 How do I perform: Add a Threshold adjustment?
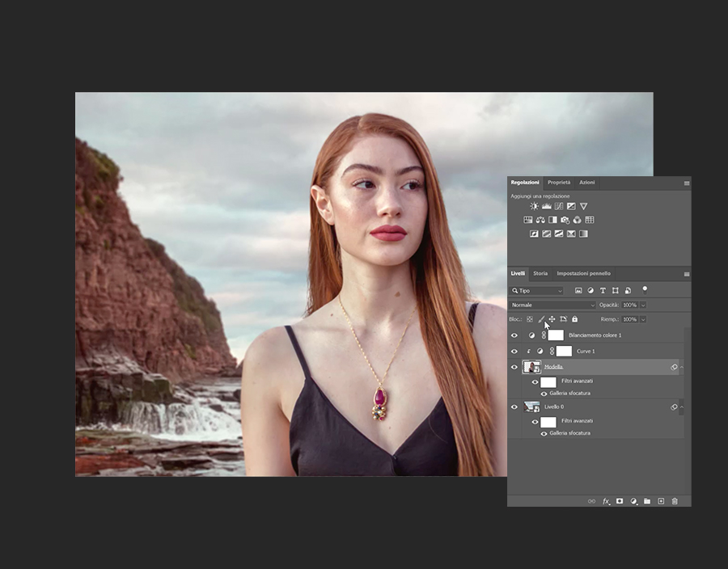559,234
